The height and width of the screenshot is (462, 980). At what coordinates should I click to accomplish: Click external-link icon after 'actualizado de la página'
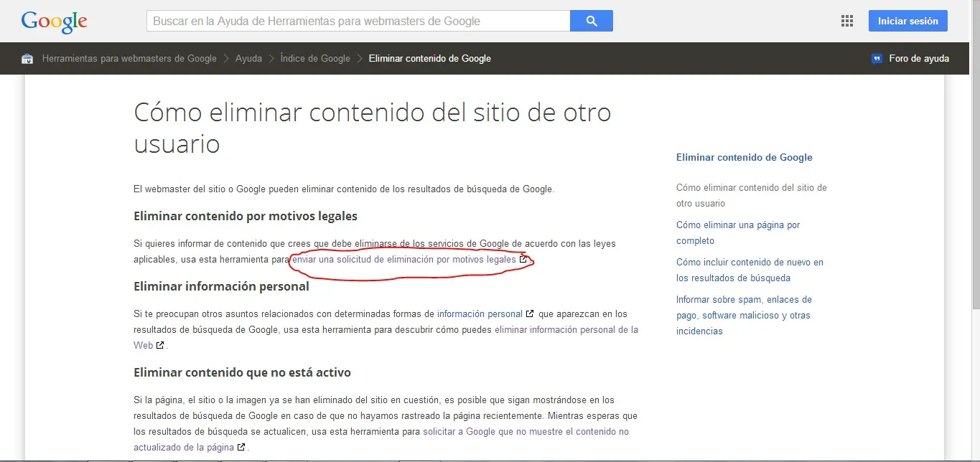pos(241,447)
